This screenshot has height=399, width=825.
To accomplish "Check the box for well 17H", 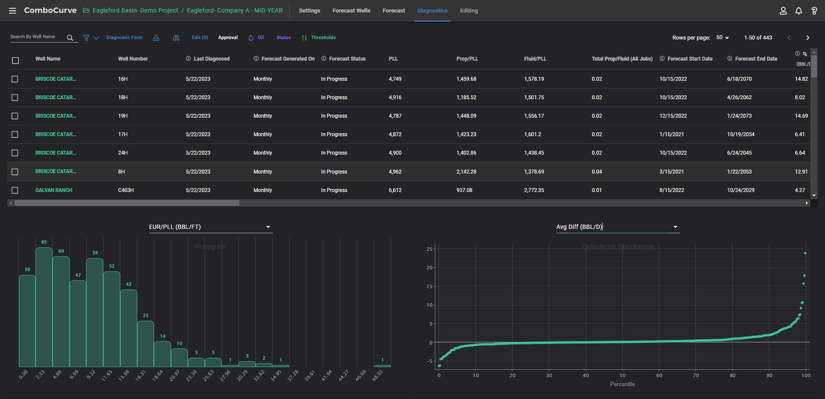I will pyautogui.click(x=15, y=134).
